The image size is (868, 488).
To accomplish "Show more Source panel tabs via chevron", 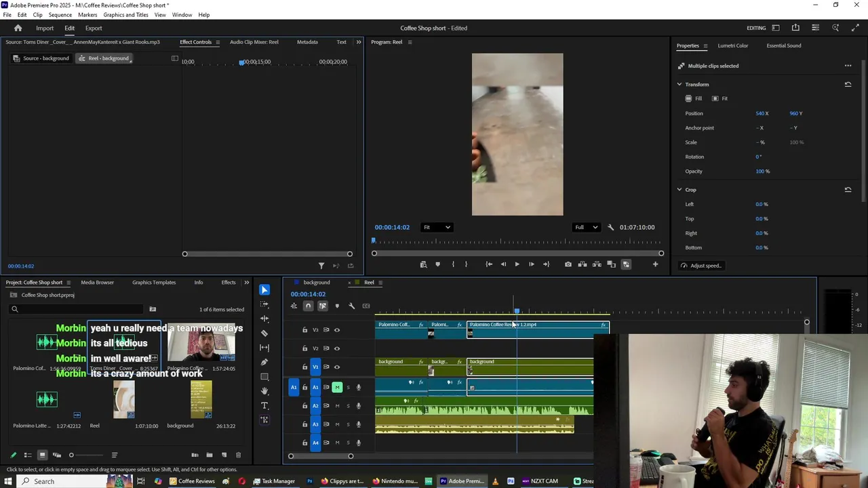I will (x=359, y=42).
